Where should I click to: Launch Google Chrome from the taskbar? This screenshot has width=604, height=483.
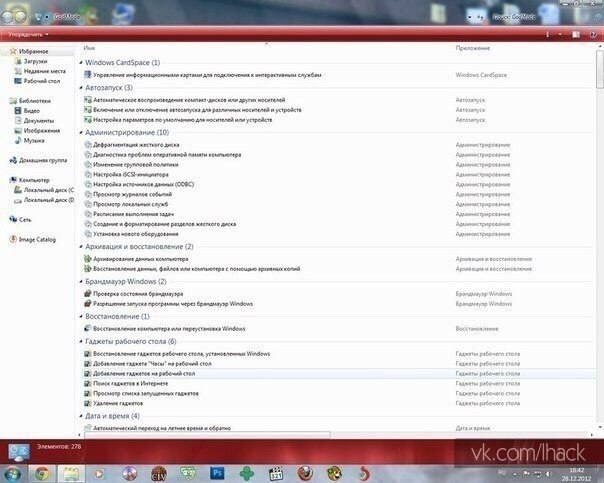[x=42, y=473]
